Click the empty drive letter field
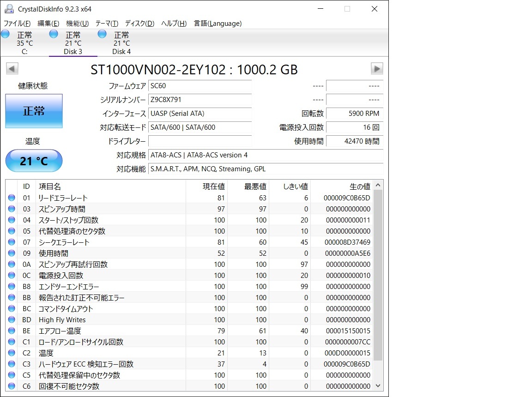The height and width of the screenshot is (397, 532). 200,141
